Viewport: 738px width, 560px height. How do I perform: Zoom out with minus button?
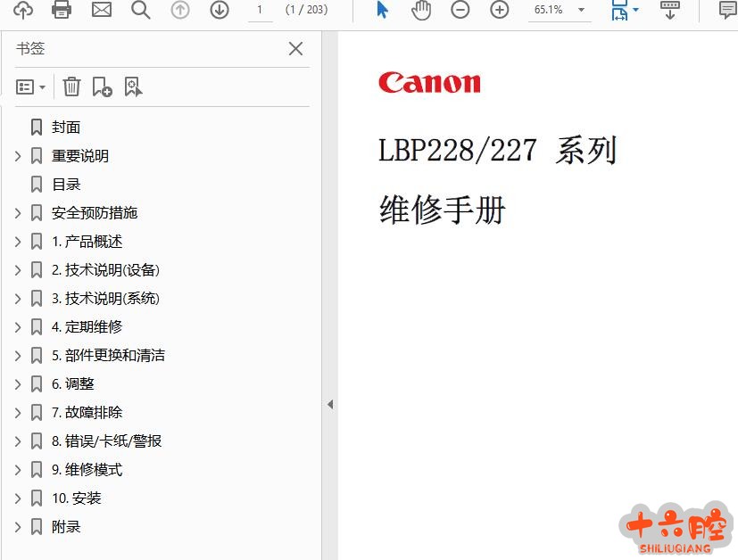[460, 10]
